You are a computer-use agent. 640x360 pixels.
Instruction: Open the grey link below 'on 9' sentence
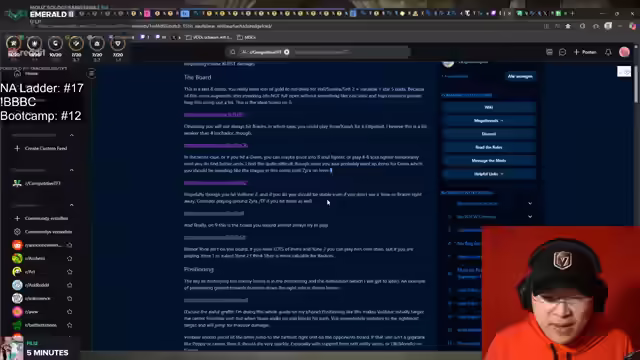tap(215, 237)
